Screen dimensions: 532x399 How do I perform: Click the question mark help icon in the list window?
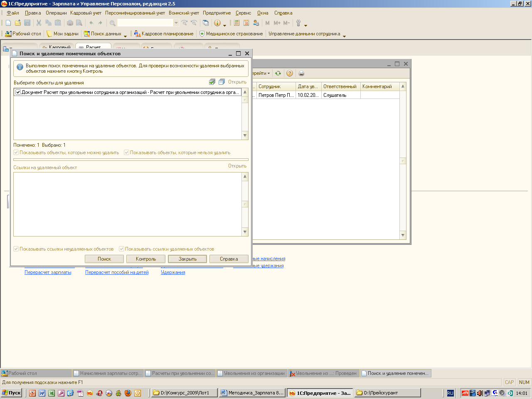[290, 73]
